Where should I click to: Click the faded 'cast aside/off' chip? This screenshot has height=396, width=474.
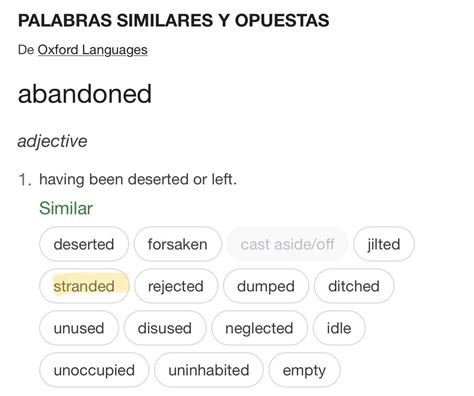click(x=287, y=244)
